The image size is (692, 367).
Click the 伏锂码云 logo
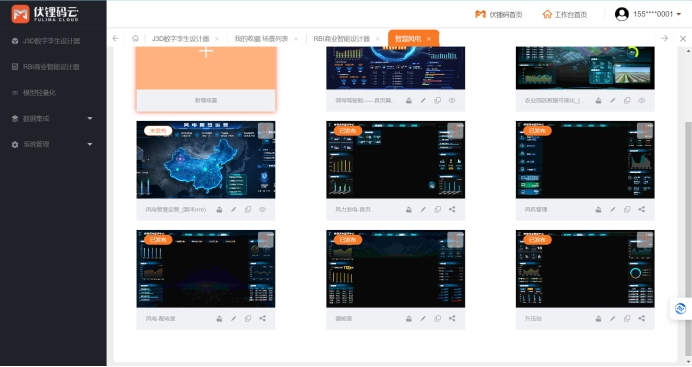coord(45,14)
